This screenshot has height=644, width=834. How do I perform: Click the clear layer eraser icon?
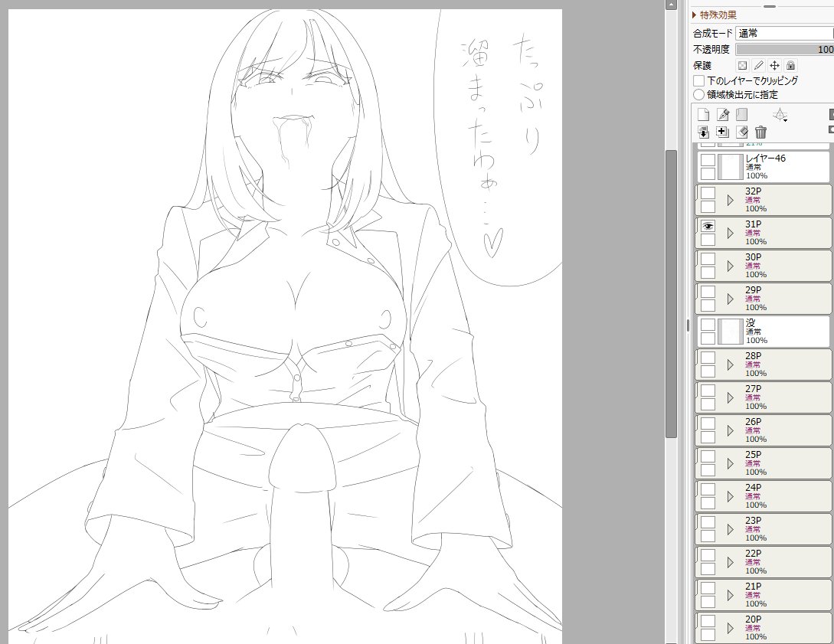742,132
